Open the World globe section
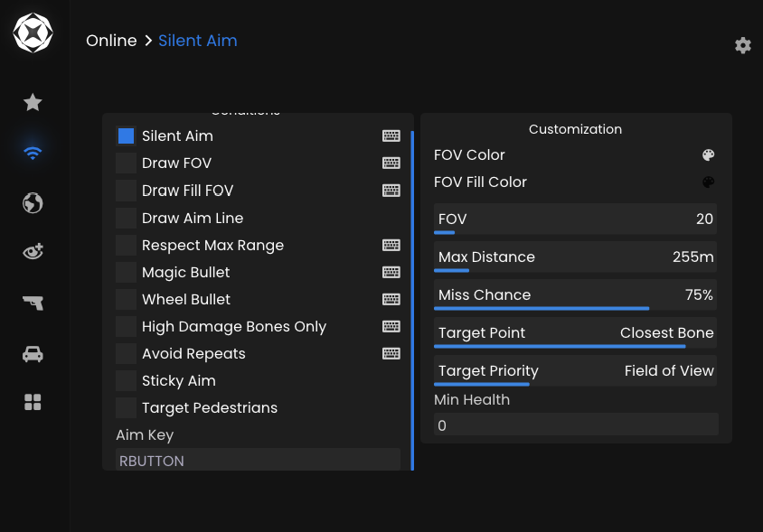This screenshot has height=532, width=763. coord(33,203)
